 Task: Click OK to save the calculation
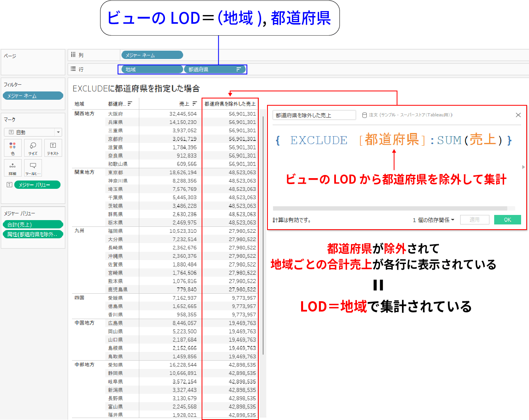[508, 220]
